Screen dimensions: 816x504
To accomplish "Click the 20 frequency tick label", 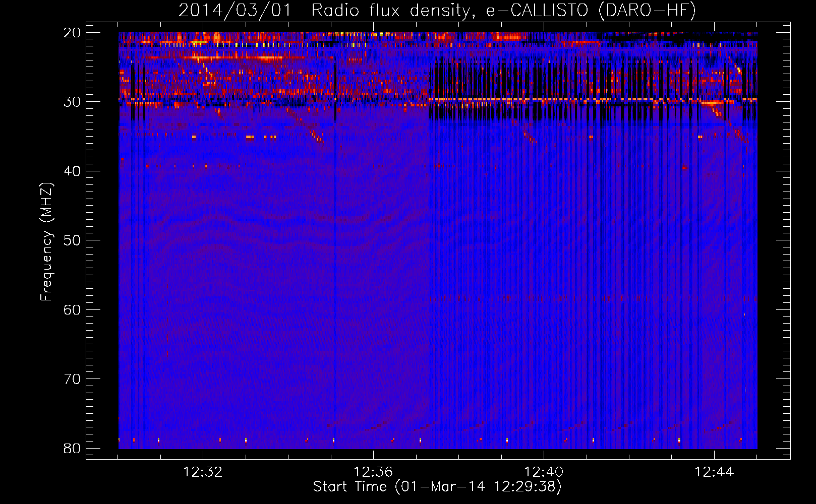I will pyautogui.click(x=72, y=33).
